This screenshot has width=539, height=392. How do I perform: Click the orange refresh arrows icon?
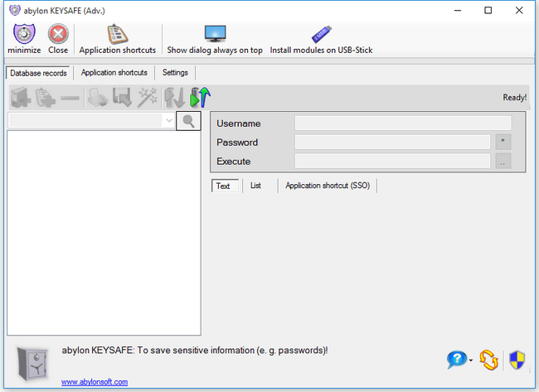[488, 360]
